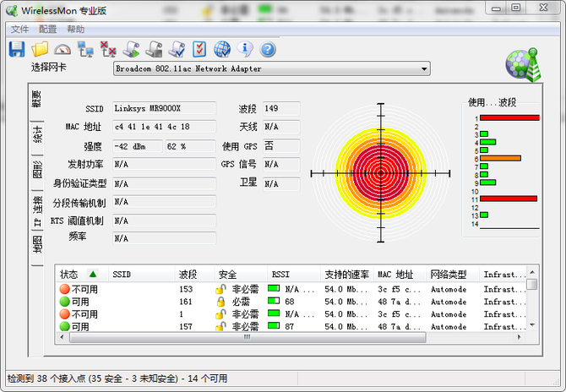Click the globe icon in toolbar
The width and height of the screenshot is (566, 392).
pos(222,49)
